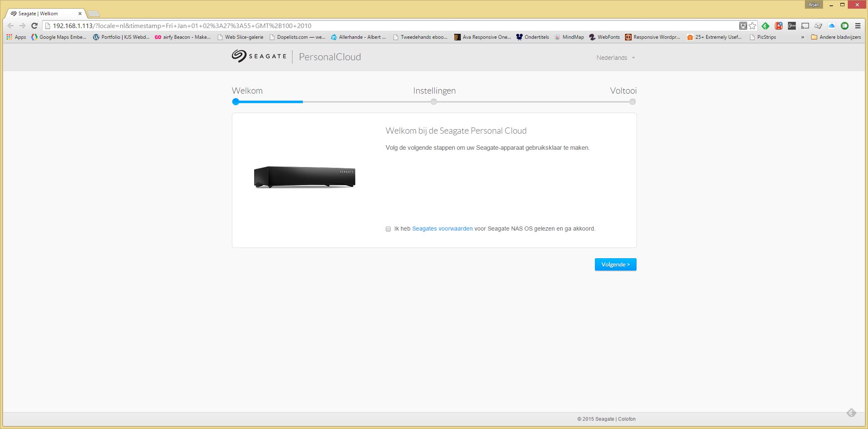Click the Volgende > button
Image resolution: width=868 pixels, height=429 pixels.
click(616, 264)
